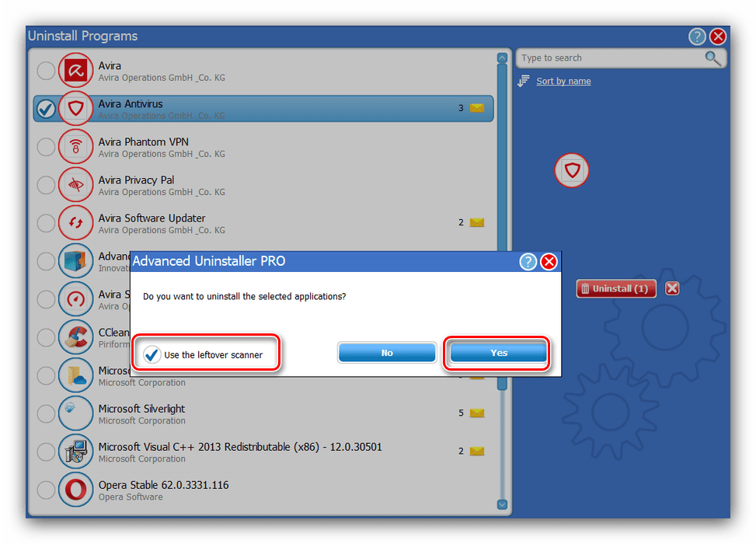Click the search magnifier icon

tap(712, 58)
